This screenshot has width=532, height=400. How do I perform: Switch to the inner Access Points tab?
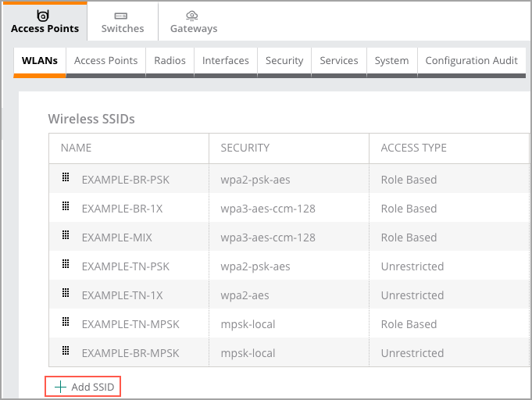tap(106, 60)
